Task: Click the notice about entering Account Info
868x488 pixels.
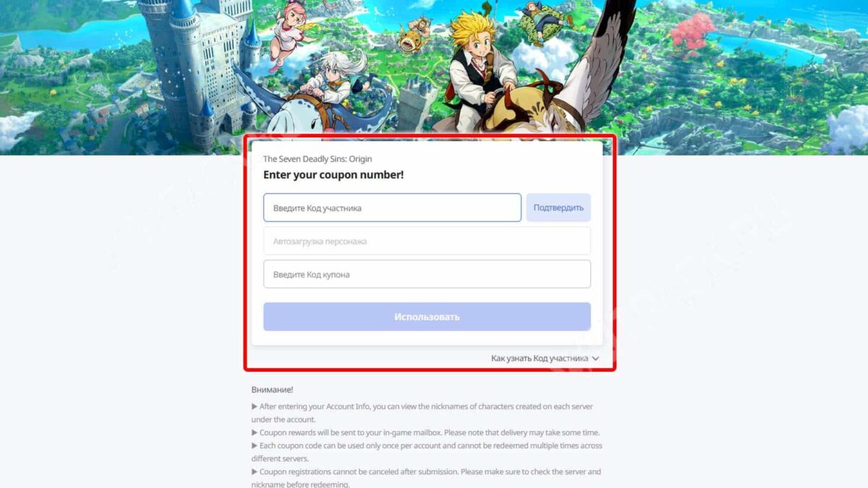Action: pos(422,413)
